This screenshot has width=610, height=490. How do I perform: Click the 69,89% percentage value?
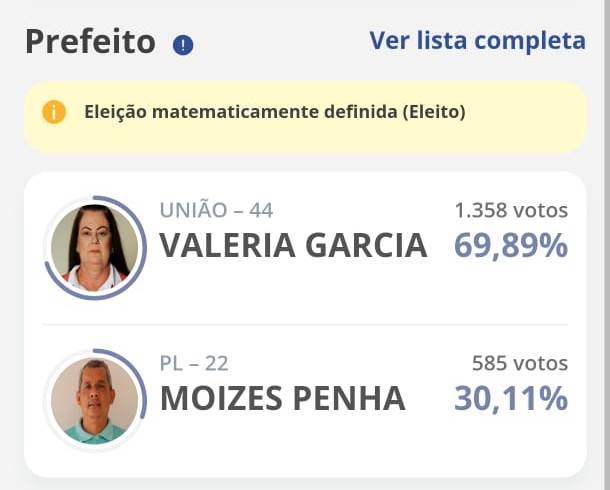511,246
